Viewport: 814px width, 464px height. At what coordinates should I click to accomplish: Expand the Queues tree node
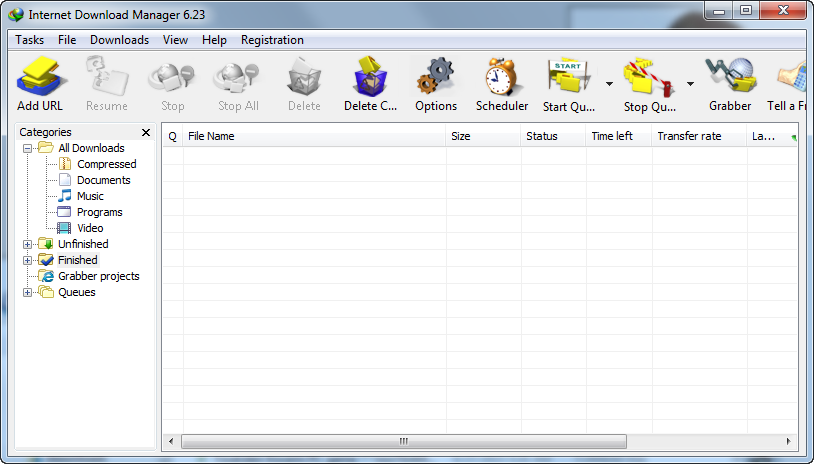coord(28,293)
